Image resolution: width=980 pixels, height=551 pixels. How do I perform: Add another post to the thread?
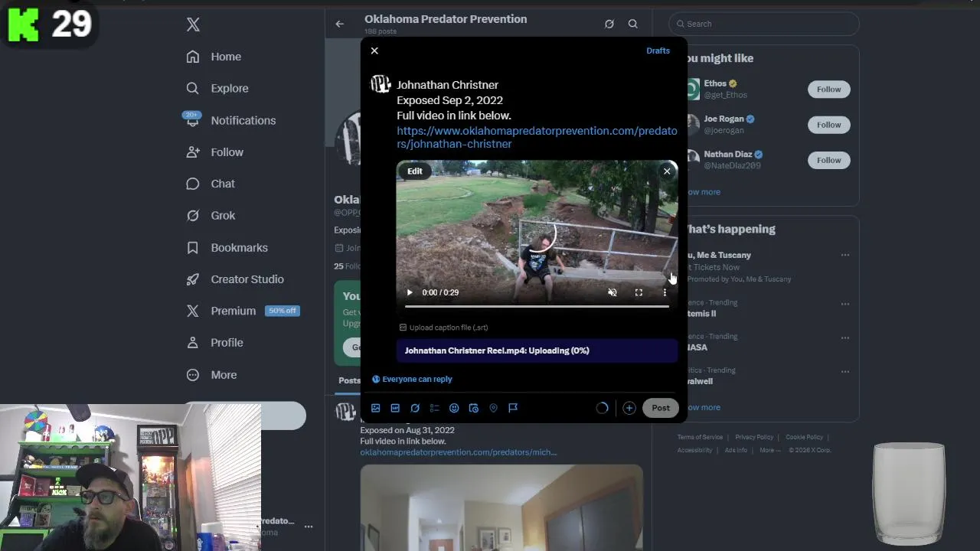click(629, 408)
